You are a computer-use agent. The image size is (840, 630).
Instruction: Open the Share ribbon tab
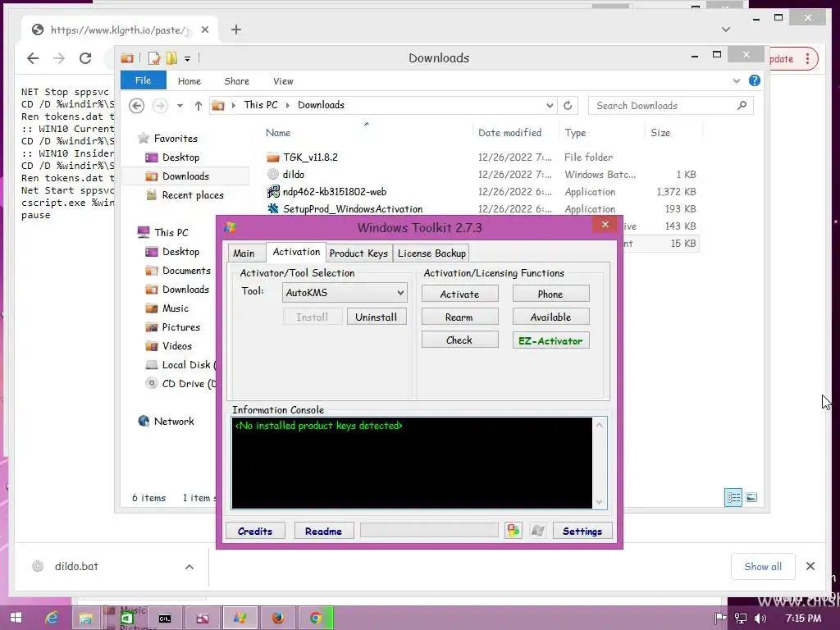click(237, 81)
